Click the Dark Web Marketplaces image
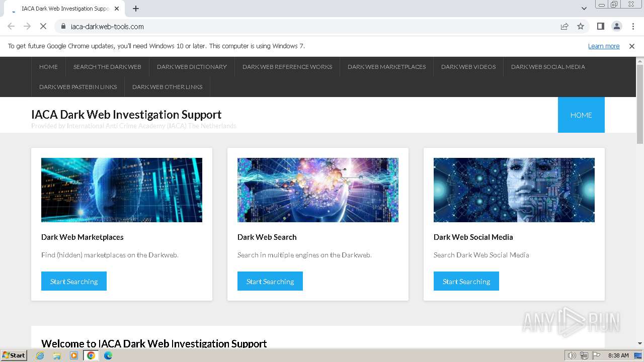This screenshot has height=362, width=644. pyautogui.click(x=122, y=190)
